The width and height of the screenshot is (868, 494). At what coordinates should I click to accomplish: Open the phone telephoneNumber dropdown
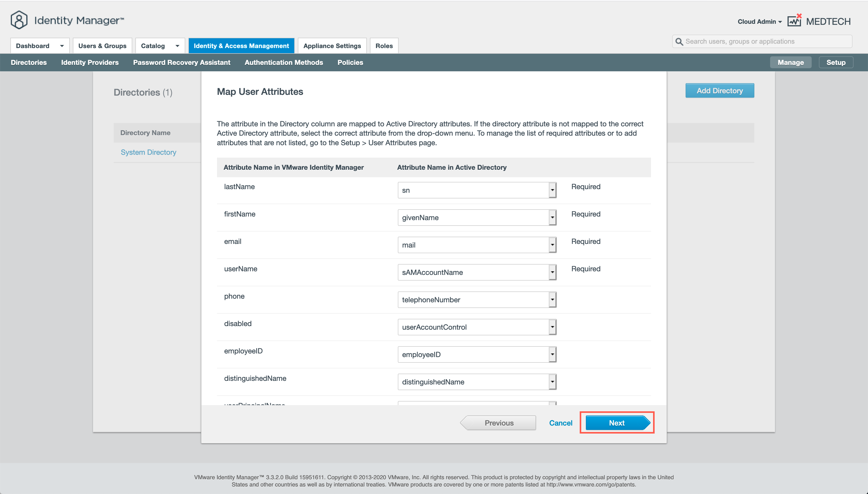(x=552, y=300)
